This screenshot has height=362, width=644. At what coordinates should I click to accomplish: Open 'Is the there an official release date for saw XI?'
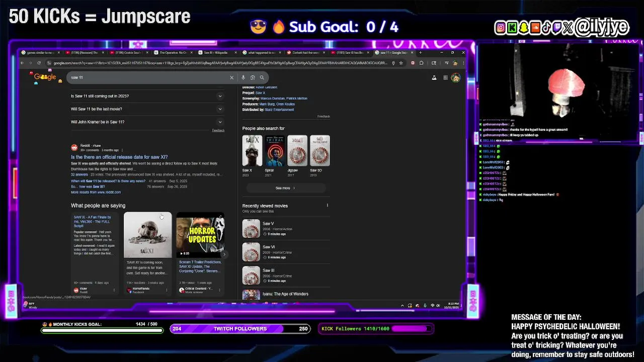coord(119,157)
